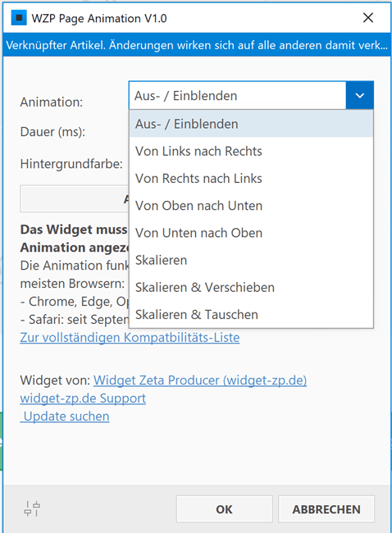Confirm with the OK button
The width and height of the screenshot is (392, 533).
225,509
